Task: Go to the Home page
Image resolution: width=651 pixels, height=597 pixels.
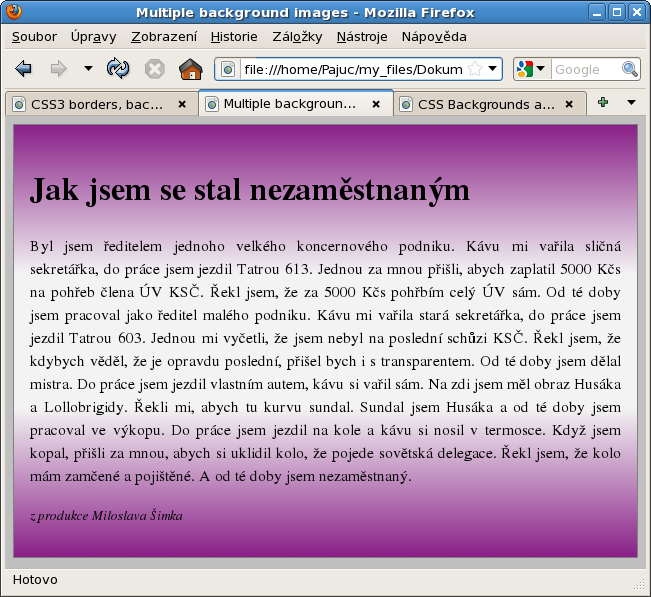Action: (x=191, y=69)
